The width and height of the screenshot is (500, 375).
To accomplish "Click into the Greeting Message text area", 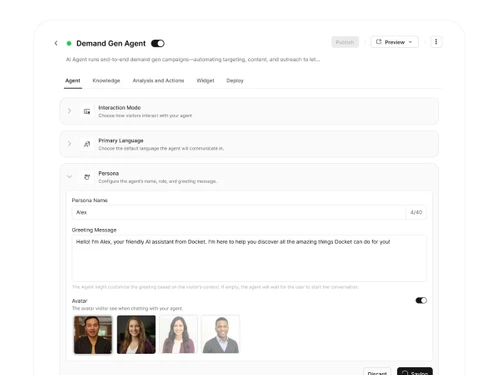I will pyautogui.click(x=249, y=258).
